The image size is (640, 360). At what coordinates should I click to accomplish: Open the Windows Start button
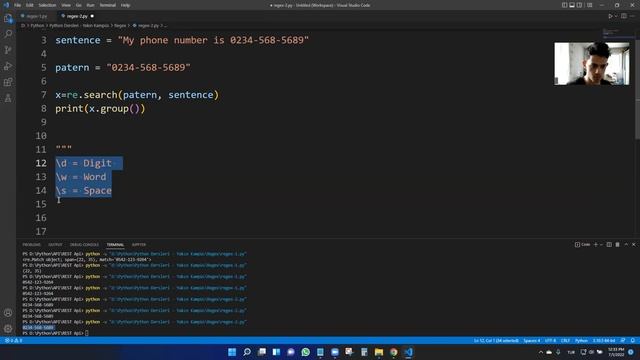tap(232, 352)
